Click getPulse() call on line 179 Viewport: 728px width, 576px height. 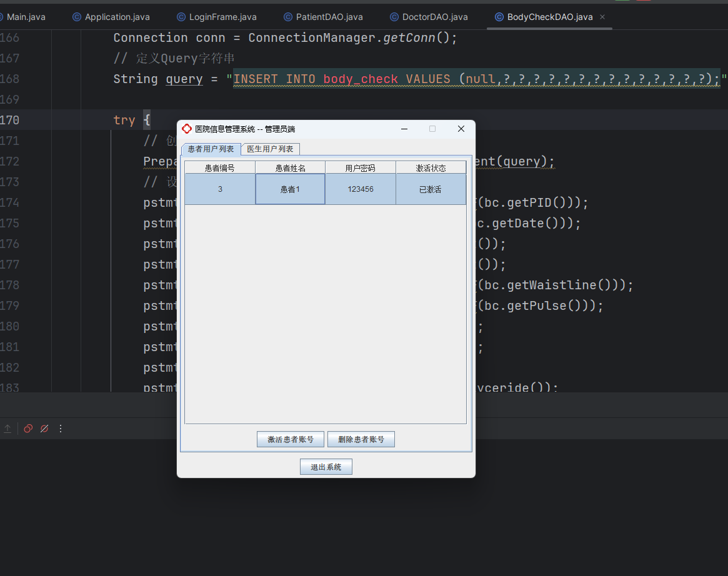point(544,306)
